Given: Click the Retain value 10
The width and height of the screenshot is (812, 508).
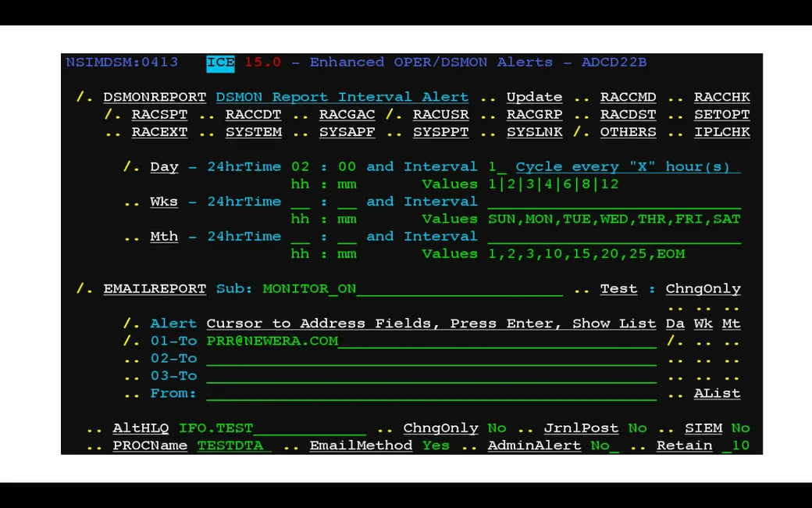Looking at the screenshot, I should coord(735,445).
